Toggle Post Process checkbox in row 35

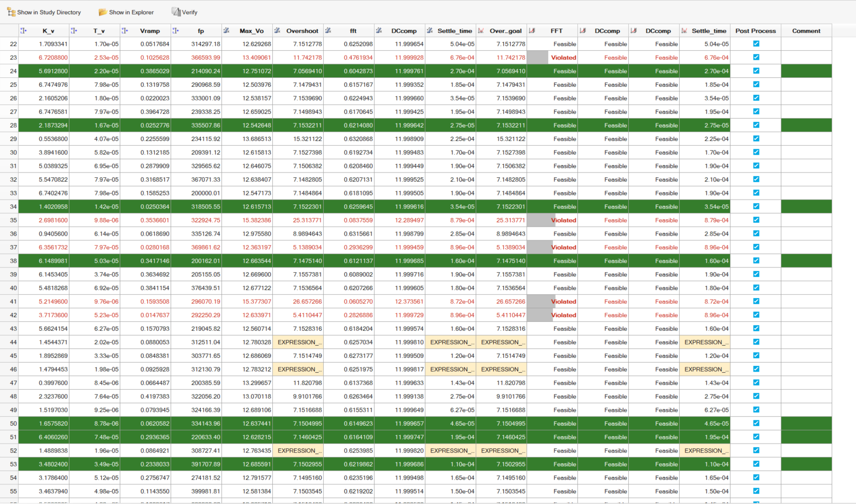coord(756,220)
